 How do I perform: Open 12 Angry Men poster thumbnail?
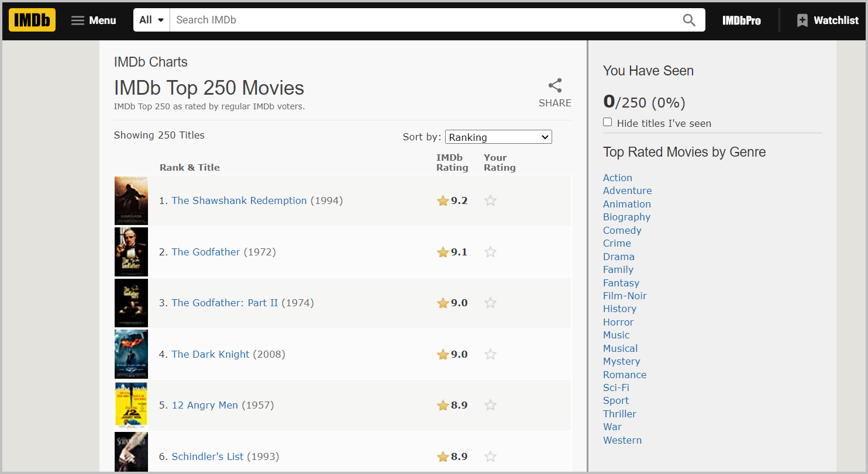131,405
